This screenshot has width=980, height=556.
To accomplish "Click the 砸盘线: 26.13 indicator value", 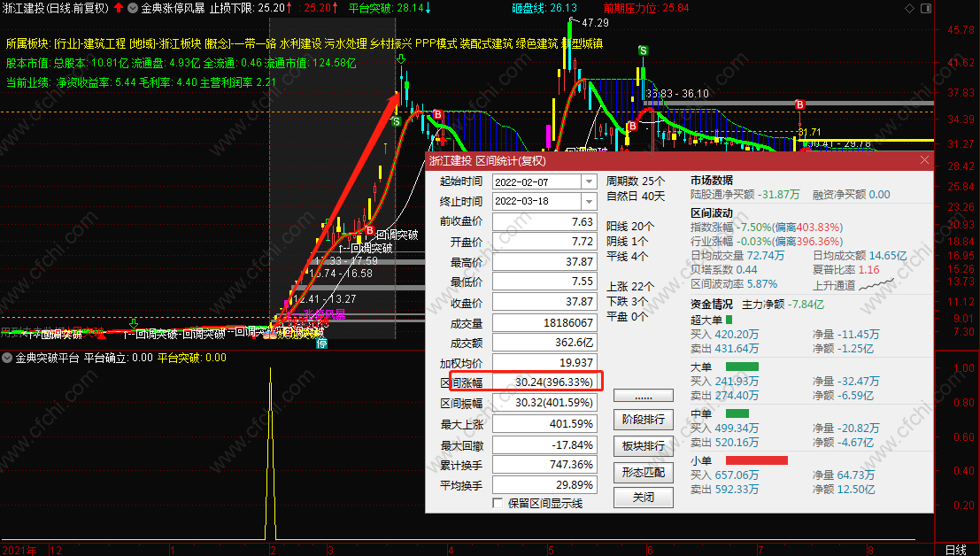I will point(544,8).
